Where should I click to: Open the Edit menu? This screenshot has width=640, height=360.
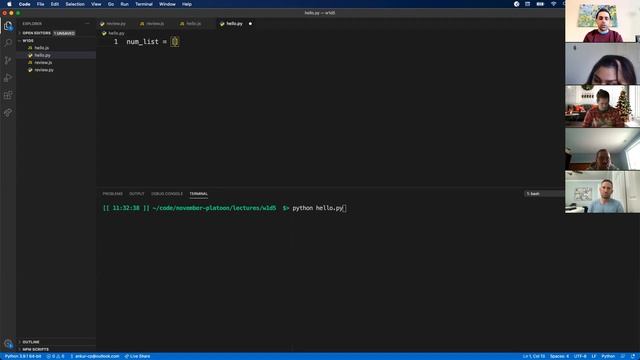coord(55,4)
